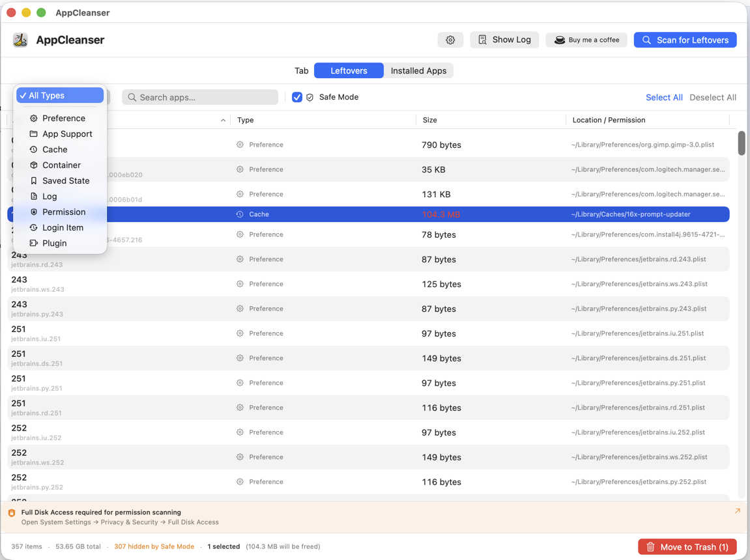Filter by Log type
The height and width of the screenshot is (560, 750).
60,197
